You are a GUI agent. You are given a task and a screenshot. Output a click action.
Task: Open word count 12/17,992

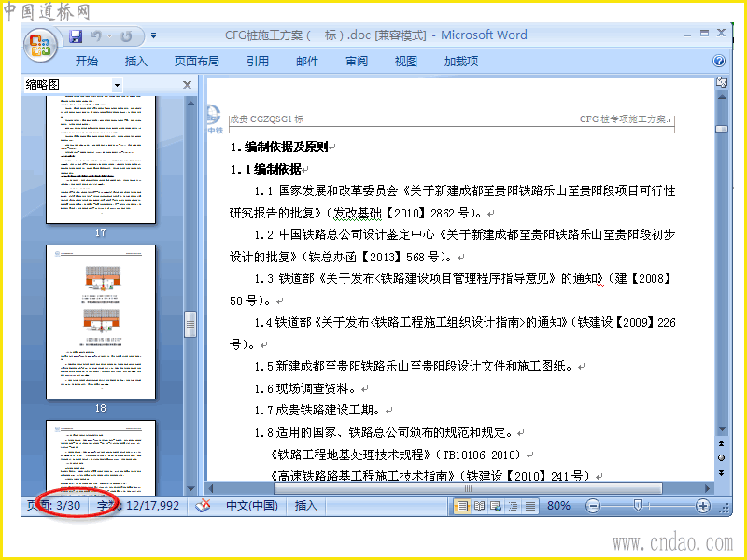(x=138, y=506)
